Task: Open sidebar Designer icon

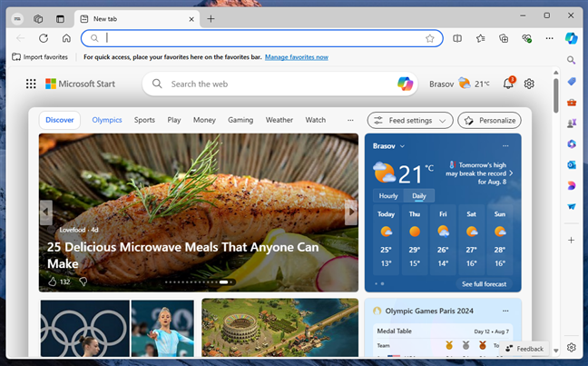Action: coord(571,185)
